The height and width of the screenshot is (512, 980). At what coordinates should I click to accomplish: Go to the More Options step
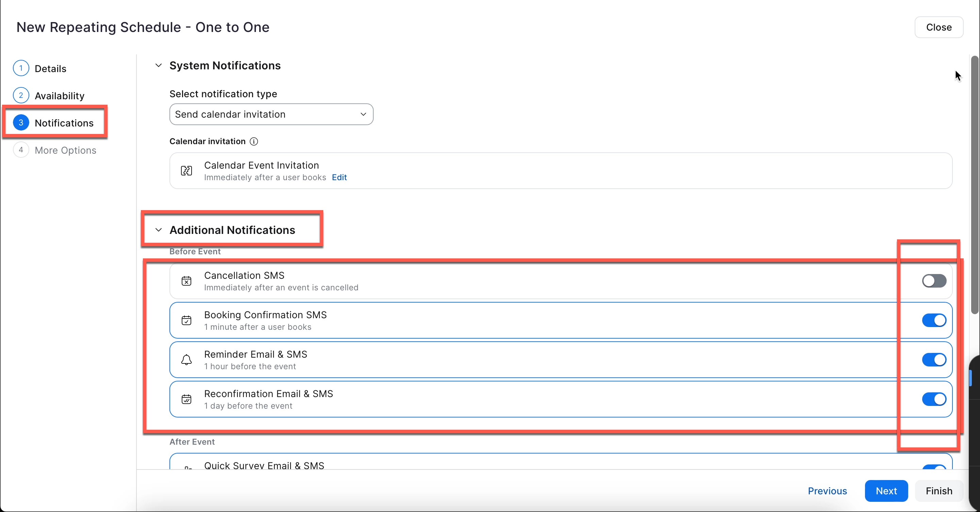point(65,150)
